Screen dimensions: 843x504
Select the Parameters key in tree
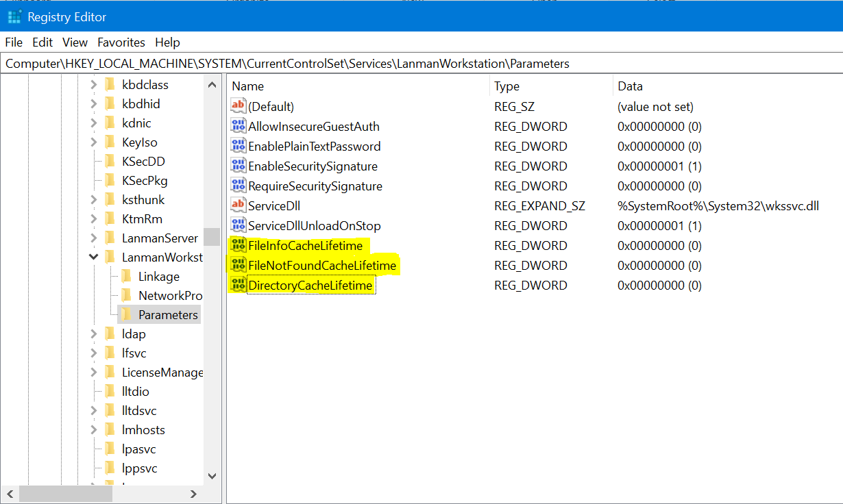pyautogui.click(x=168, y=315)
